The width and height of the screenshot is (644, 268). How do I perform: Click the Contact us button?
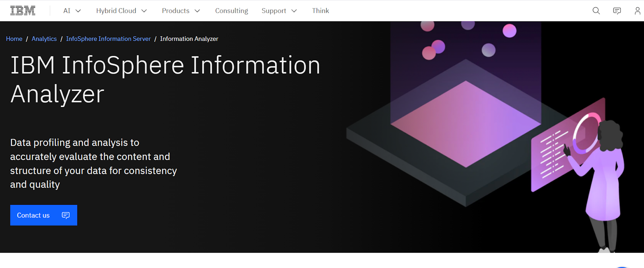click(43, 215)
